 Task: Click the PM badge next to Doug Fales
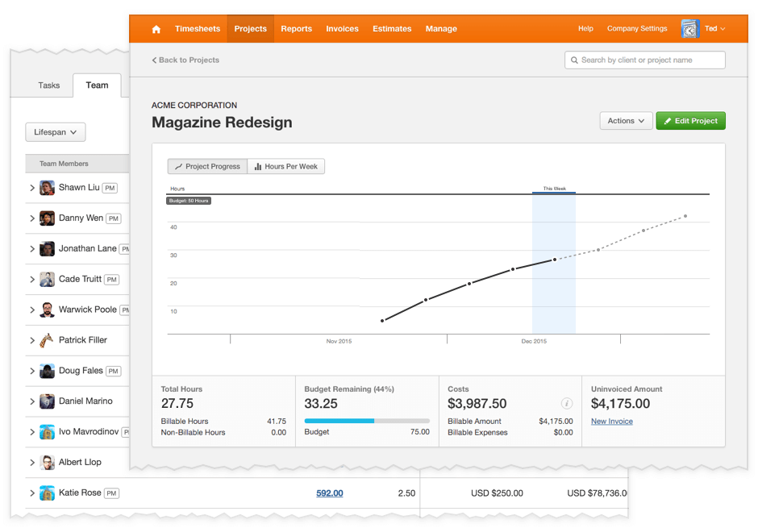pos(113,371)
